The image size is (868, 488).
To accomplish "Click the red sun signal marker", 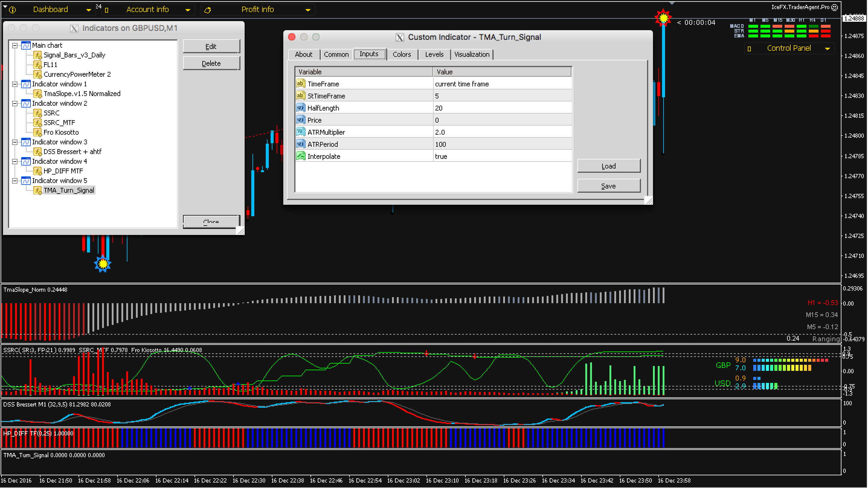I will [663, 18].
